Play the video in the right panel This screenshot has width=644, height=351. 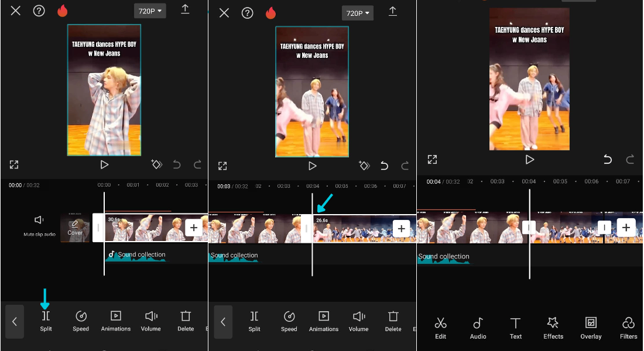tap(530, 159)
